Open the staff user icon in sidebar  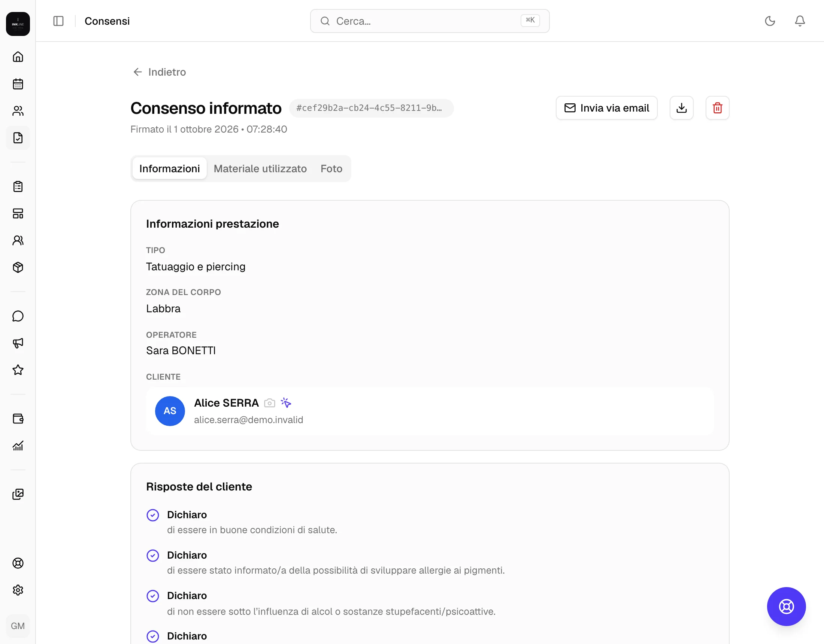[18, 240]
